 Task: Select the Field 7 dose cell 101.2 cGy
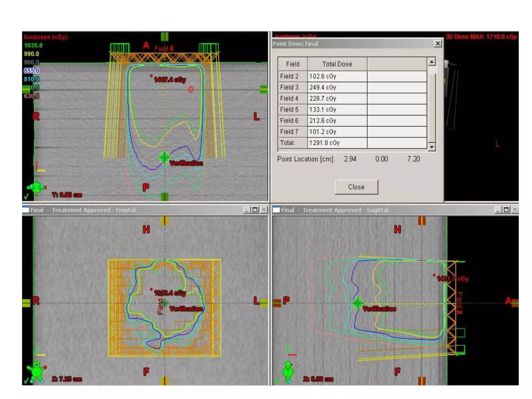[x=337, y=132]
